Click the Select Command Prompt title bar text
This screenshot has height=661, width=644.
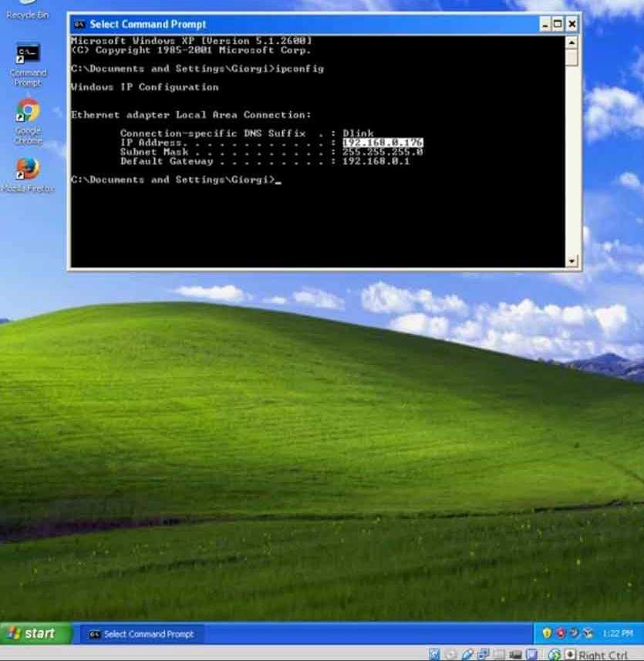pos(147,25)
